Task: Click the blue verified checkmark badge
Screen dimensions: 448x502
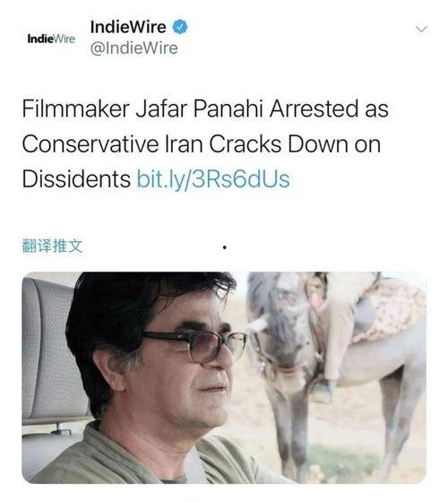Action: 180,27
